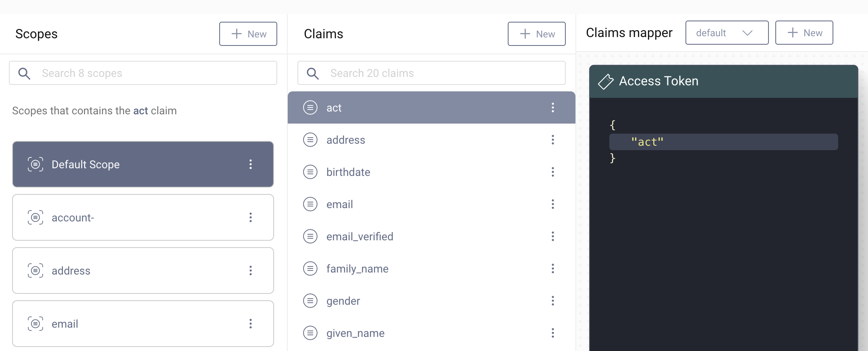Open the given_name claim three-dot menu
Image resolution: width=868 pixels, height=351 pixels.
(x=553, y=333)
